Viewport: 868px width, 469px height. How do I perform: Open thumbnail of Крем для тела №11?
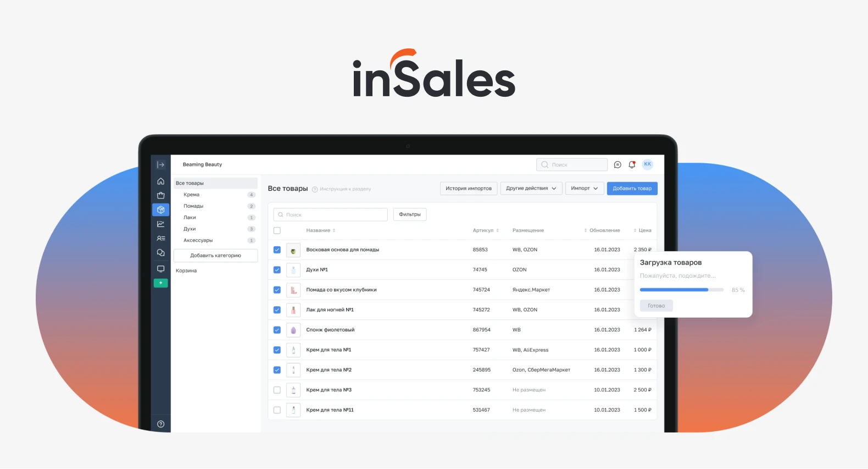293,410
